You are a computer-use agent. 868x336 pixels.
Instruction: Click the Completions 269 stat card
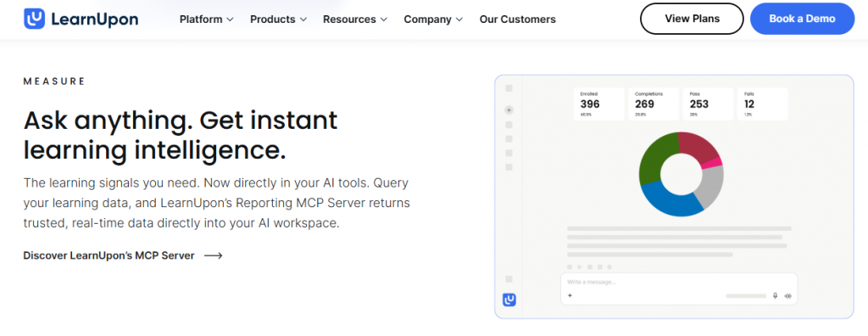[x=654, y=104]
